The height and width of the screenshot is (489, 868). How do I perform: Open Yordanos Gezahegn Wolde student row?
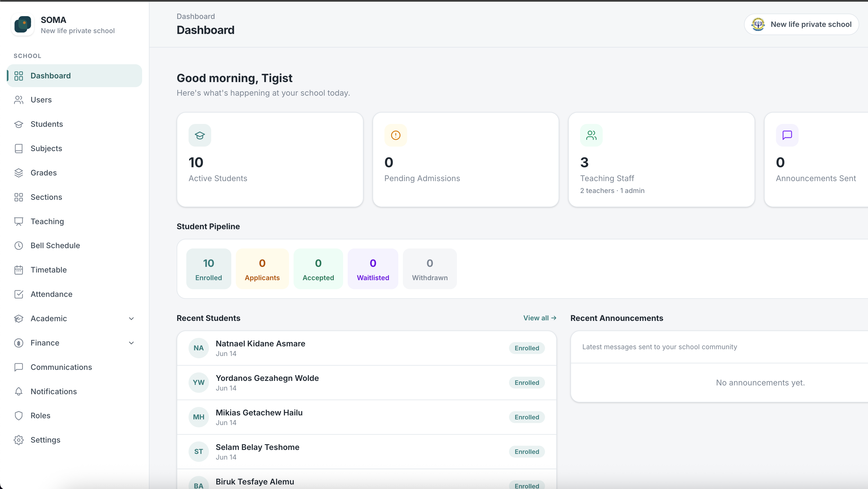pyautogui.click(x=367, y=383)
